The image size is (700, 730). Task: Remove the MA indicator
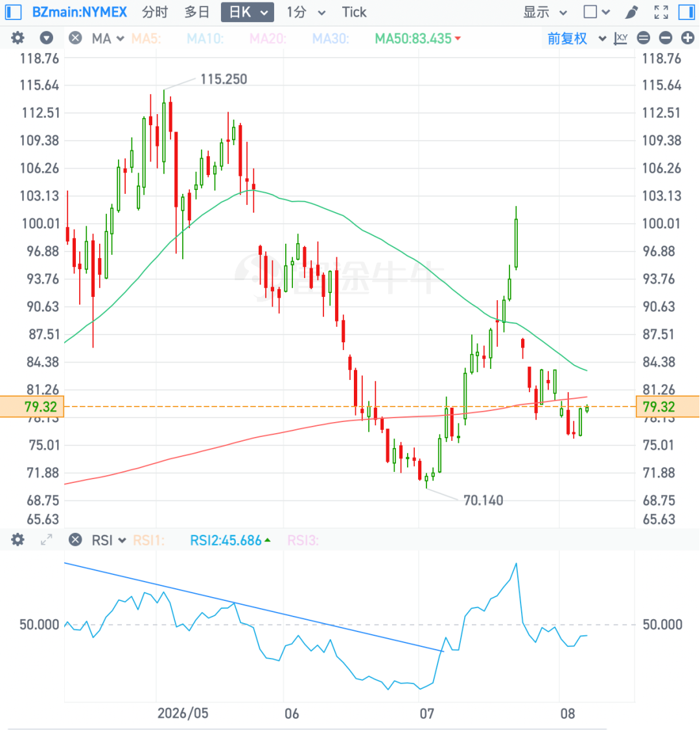75,38
